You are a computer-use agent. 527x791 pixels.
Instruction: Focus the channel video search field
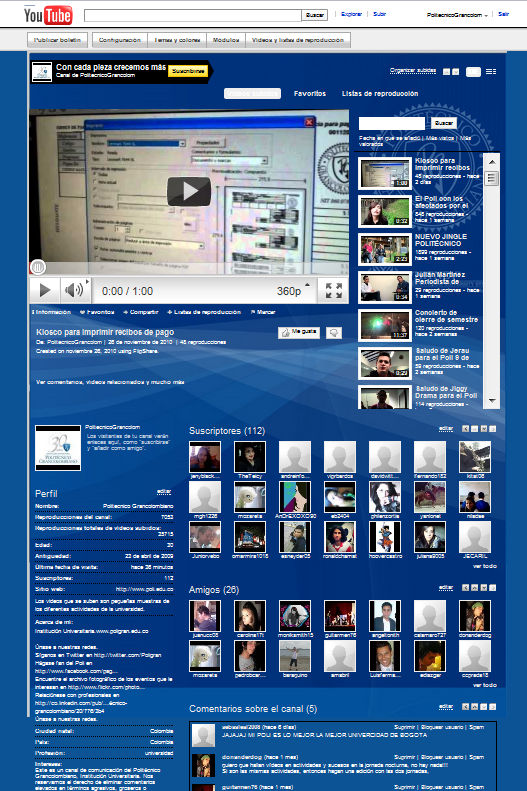391,123
